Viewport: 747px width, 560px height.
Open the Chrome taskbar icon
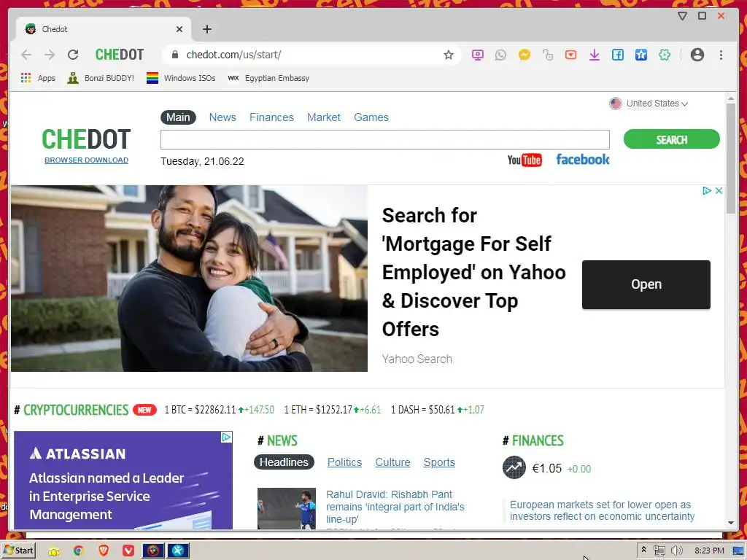point(79,551)
